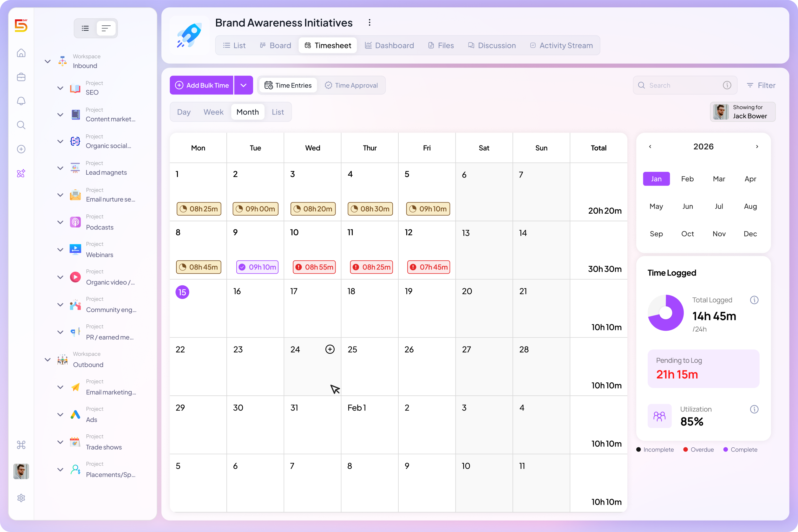
Task: Collapse the Inbound workspace
Action: [48, 62]
